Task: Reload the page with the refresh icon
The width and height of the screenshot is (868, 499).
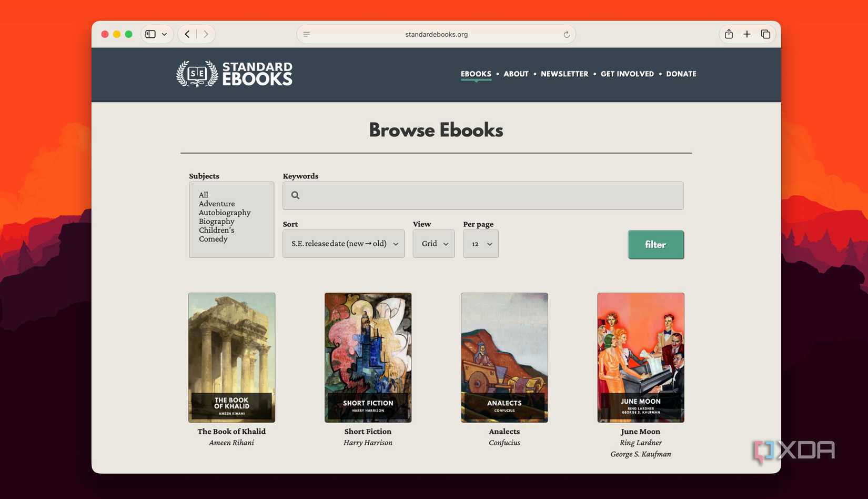Action: pos(567,34)
